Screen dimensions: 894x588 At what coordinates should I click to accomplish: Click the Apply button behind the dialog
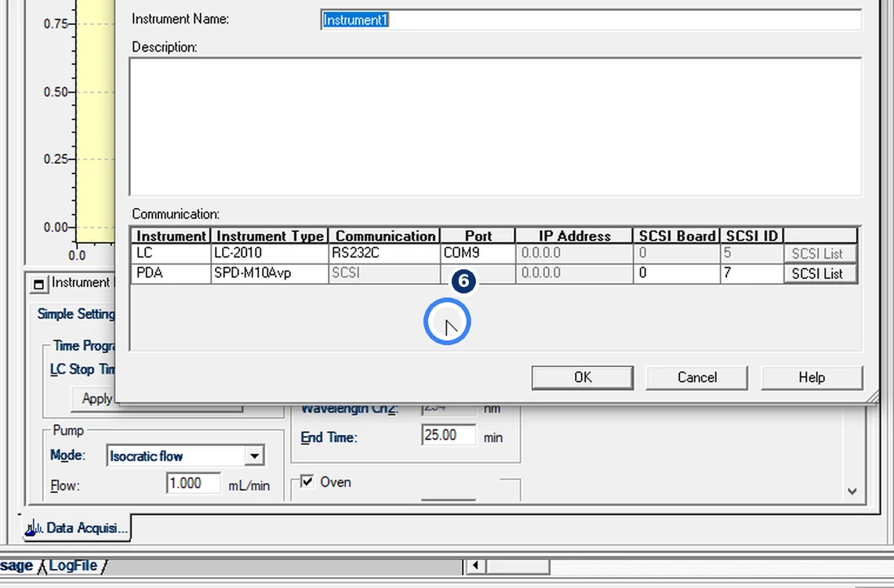[95, 398]
